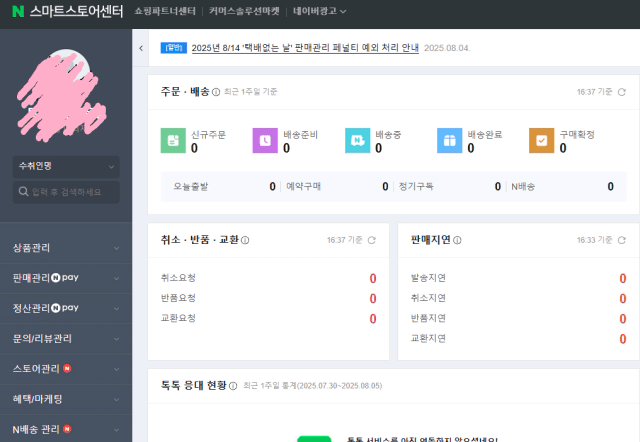Open the 수취인명 search type dropdown
Viewport: 640px width, 442px height.
pos(66,167)
